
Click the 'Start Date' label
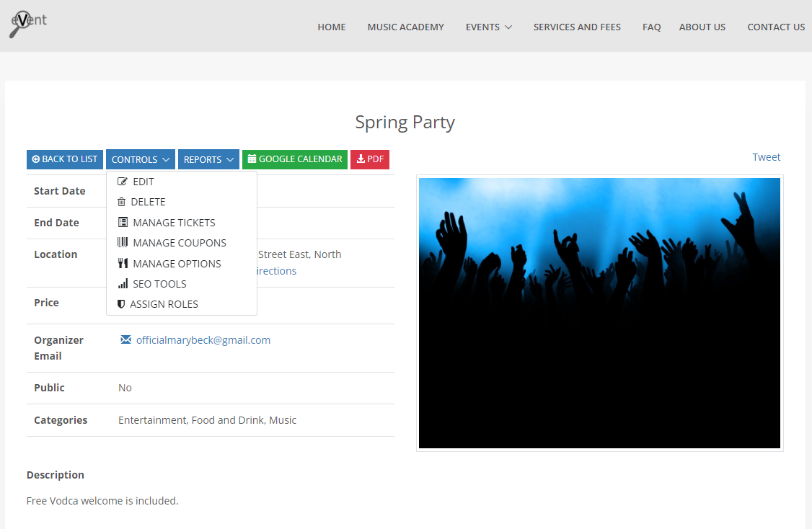60,191
